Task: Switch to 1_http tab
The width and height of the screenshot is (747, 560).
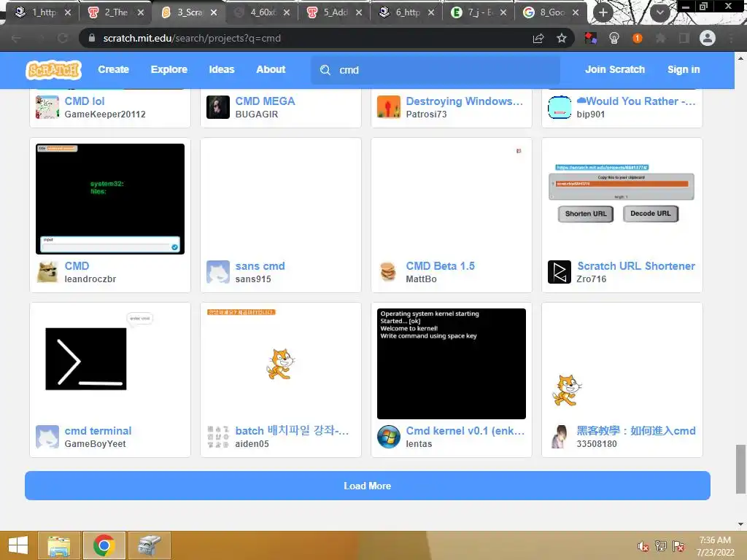Action: tap(42, 12)
